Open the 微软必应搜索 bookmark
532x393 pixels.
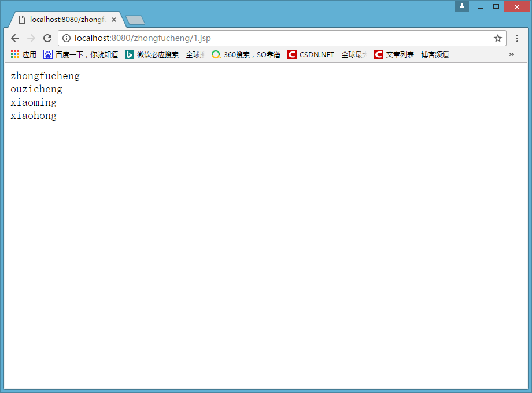(x=165, y=54)
